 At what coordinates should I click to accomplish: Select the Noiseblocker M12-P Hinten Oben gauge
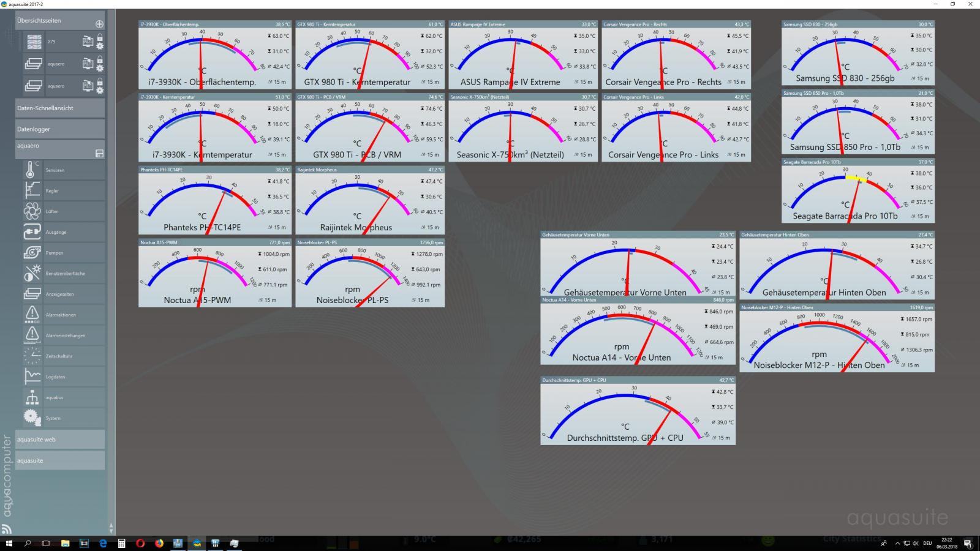tap(837, 338)
